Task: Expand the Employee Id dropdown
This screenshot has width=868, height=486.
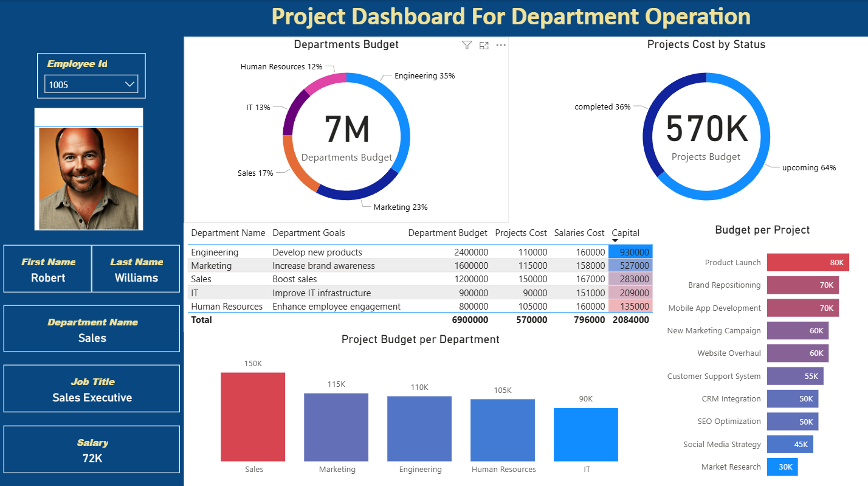Action: click(x=129, y=85)
